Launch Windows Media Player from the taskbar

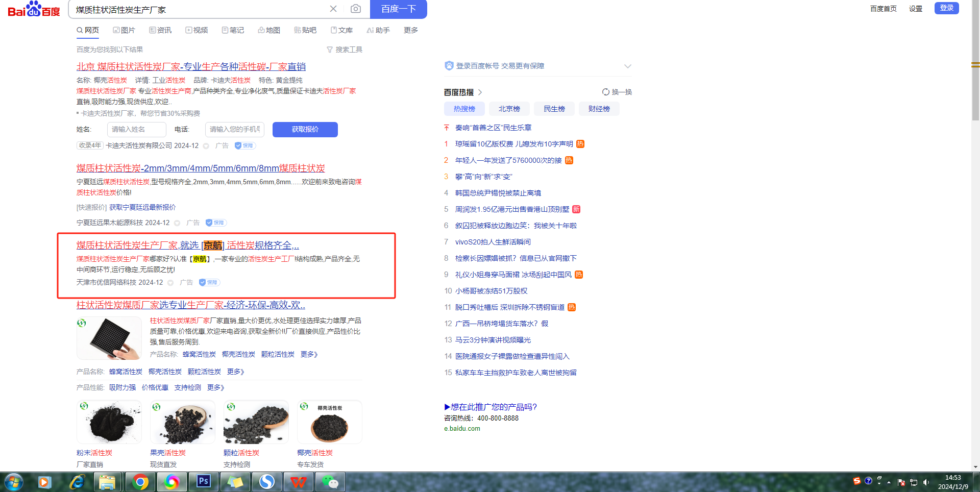pyautogui.click(x=44, y=482)
